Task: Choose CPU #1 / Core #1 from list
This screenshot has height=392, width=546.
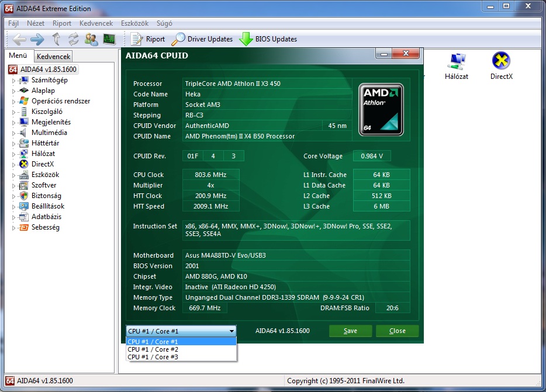Action: pyautogui.click(x=181, y=342)
